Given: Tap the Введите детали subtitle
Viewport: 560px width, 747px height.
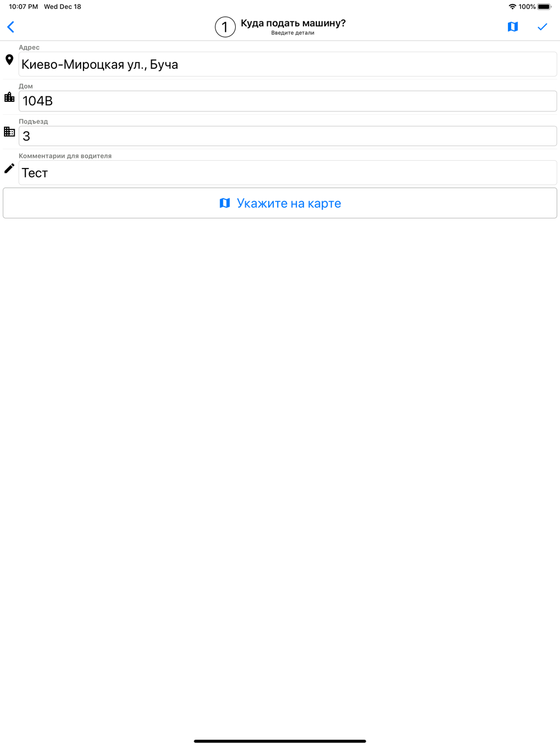Looking at the screenshot, I should point(293,33).
